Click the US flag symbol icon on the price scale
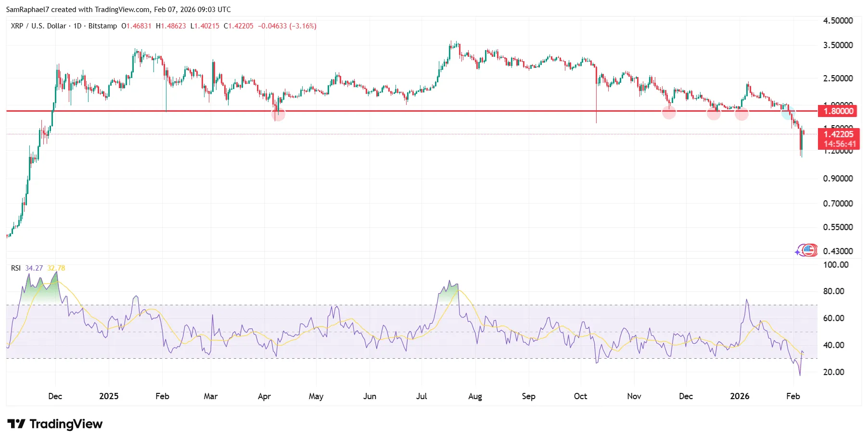The width and height of the screenshot is (868, 442). tap(809, 250)
